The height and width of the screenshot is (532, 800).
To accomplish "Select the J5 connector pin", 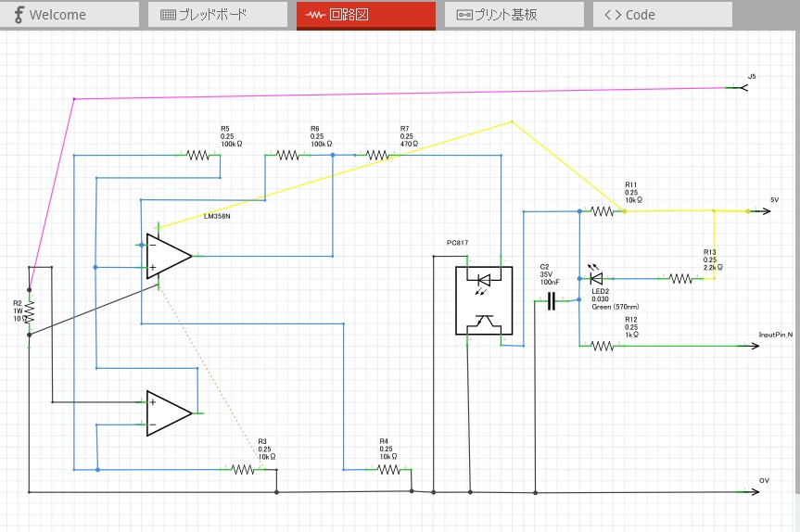I will click(738, 87).
